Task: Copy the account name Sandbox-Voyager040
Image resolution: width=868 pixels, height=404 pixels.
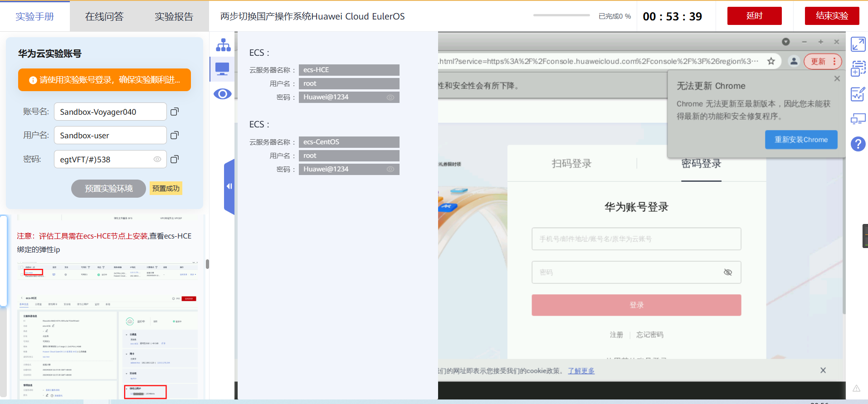Action: pos(175,112)
